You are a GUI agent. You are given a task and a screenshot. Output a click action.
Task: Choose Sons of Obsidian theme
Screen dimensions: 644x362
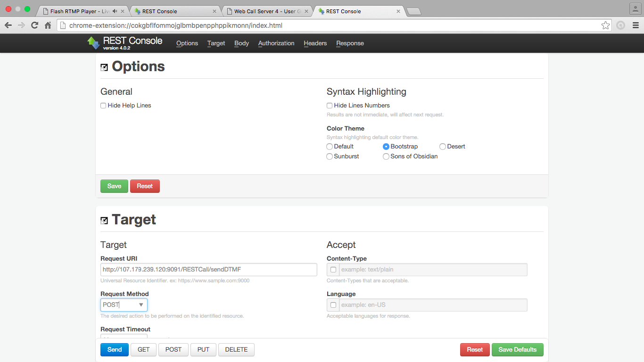coord(386,156)
